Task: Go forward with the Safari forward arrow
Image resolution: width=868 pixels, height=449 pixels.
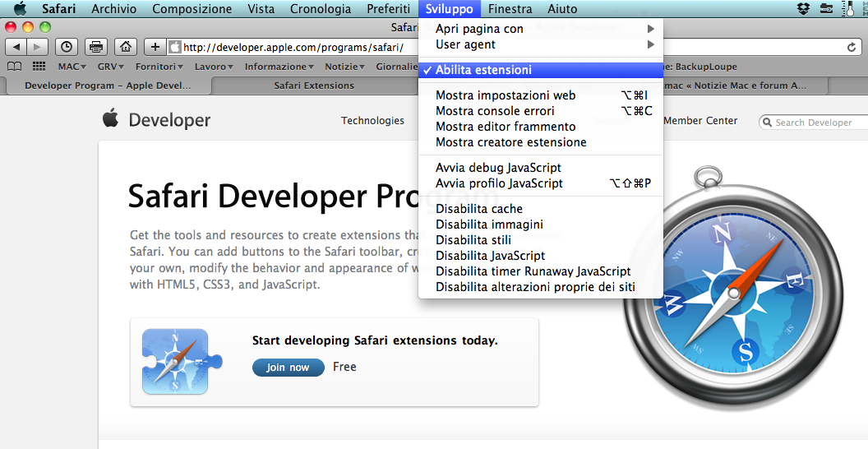Action: click(x=37, y=47)
